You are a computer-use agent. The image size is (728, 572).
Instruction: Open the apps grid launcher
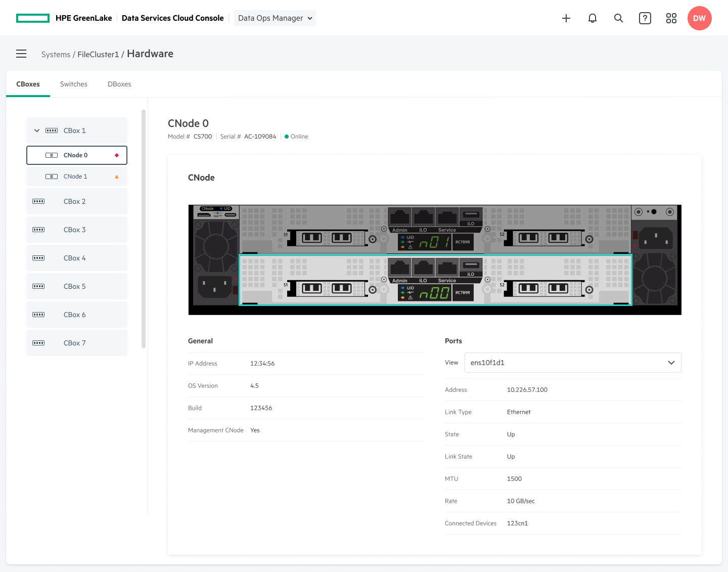tap(671, 18)
